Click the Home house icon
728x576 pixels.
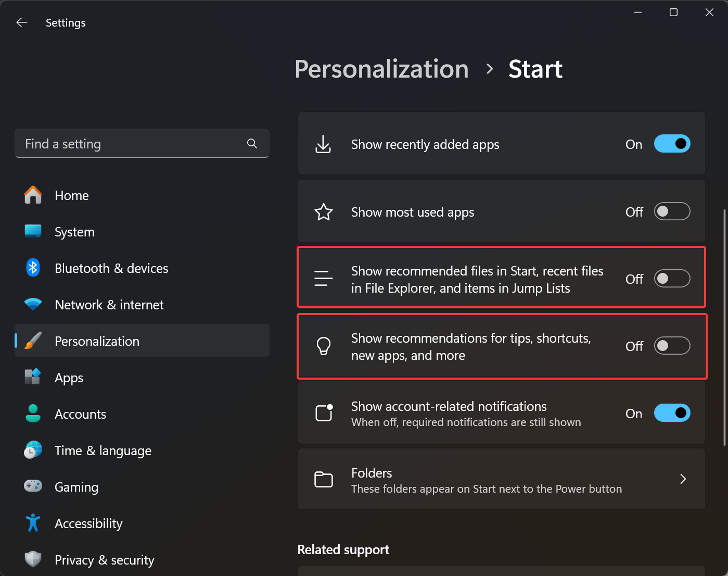tap(33, 195)
